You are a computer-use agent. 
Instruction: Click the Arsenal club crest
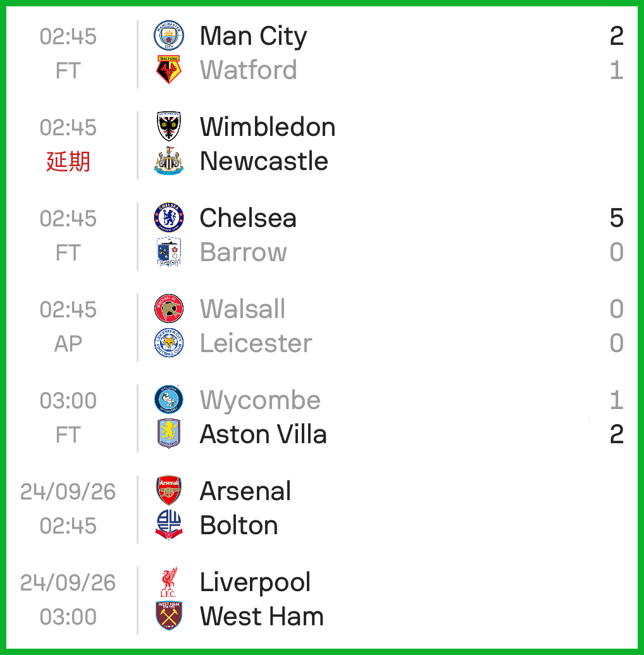[169, 491]
